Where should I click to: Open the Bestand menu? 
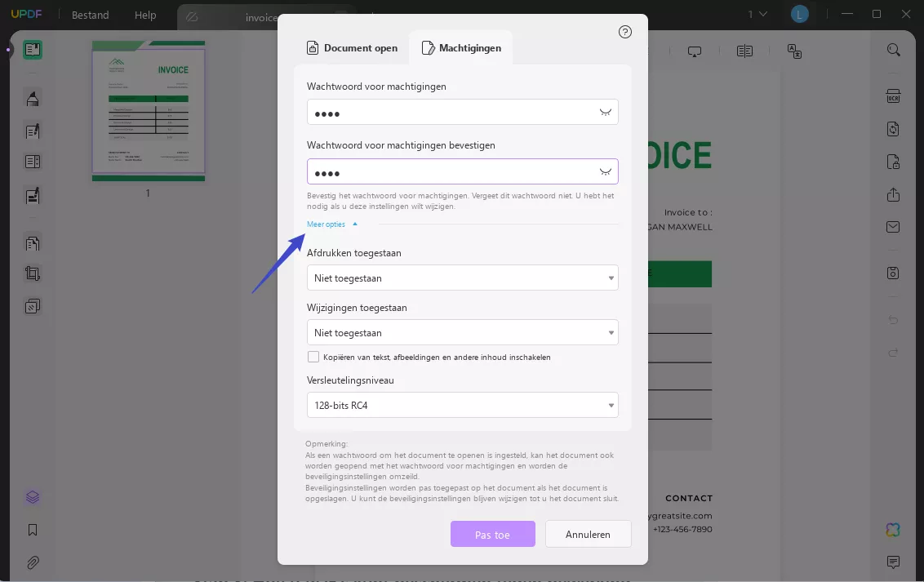[x=90, y=15]
